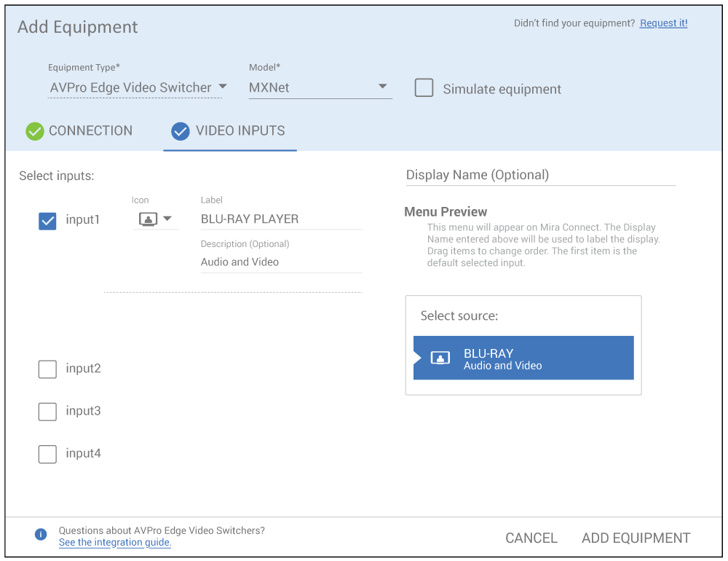728x561 pixels.
Task: Open the integration guide link
Action: coord(115,543)
